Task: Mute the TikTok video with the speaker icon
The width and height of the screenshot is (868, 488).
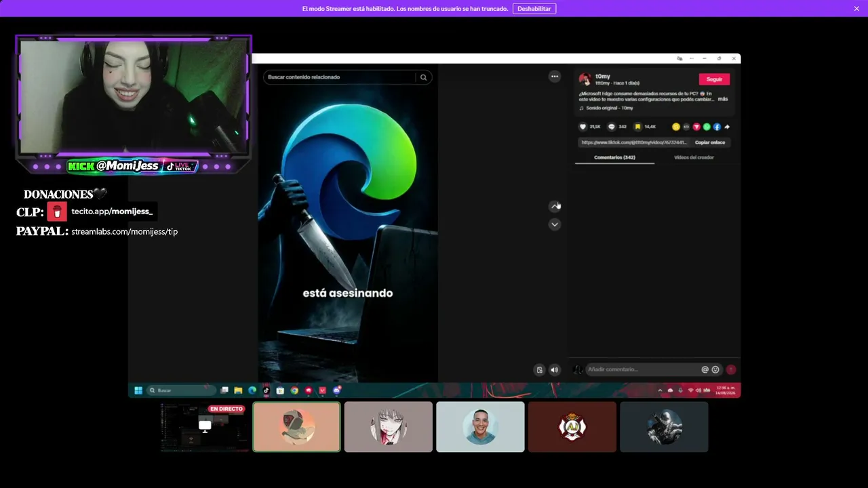Action: [x=554, y=370]
